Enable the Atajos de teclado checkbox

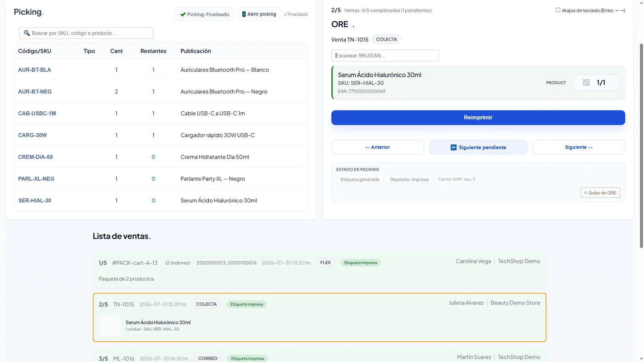[x=558, y=10]
